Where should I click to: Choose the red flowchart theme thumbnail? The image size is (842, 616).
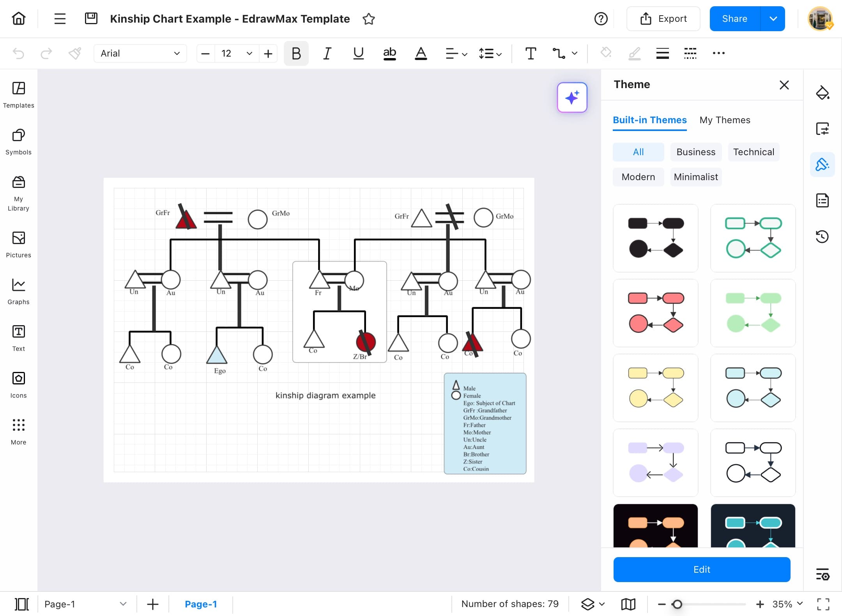point(655,313)
